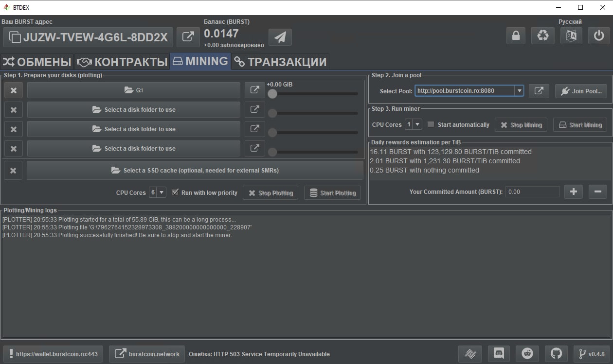Open fourth disk row external icon
The image size is (613, 364).
[x=254, y=148]
